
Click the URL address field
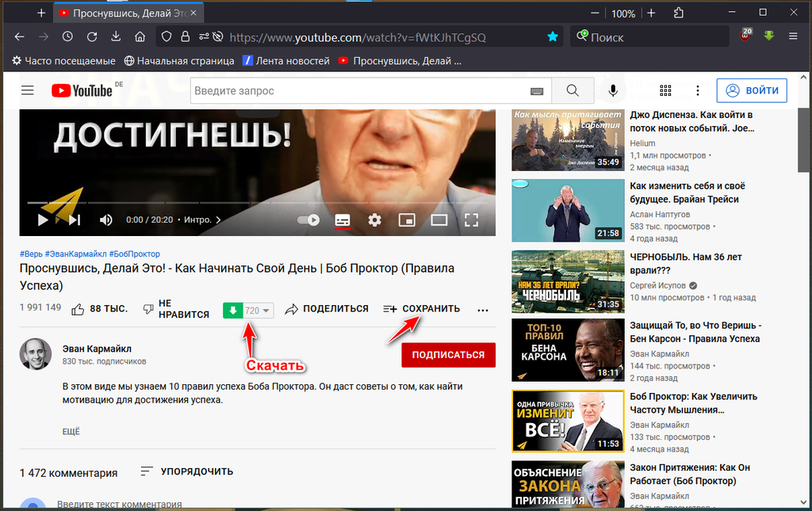[x=358, y=37]
